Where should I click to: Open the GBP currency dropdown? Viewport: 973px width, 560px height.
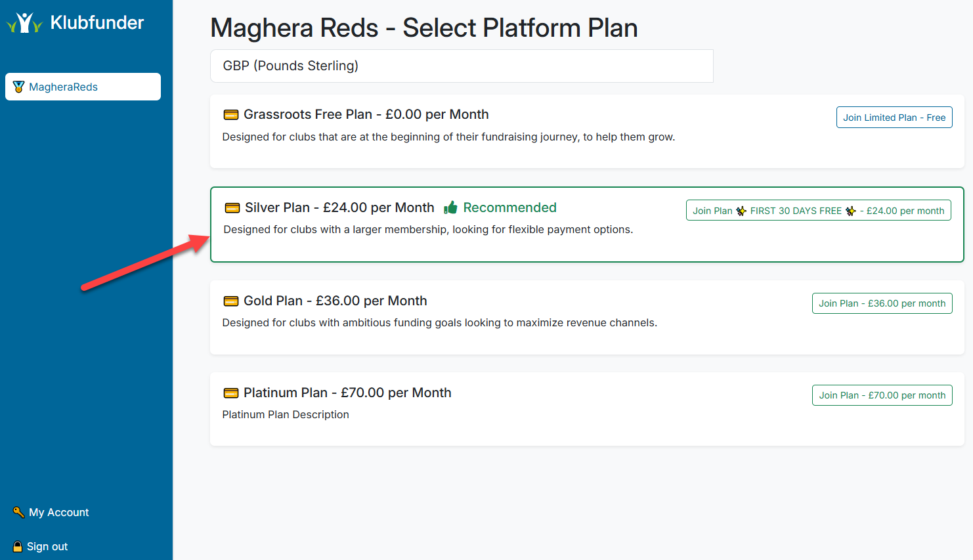pyautogui.click(x=462, y=66)
